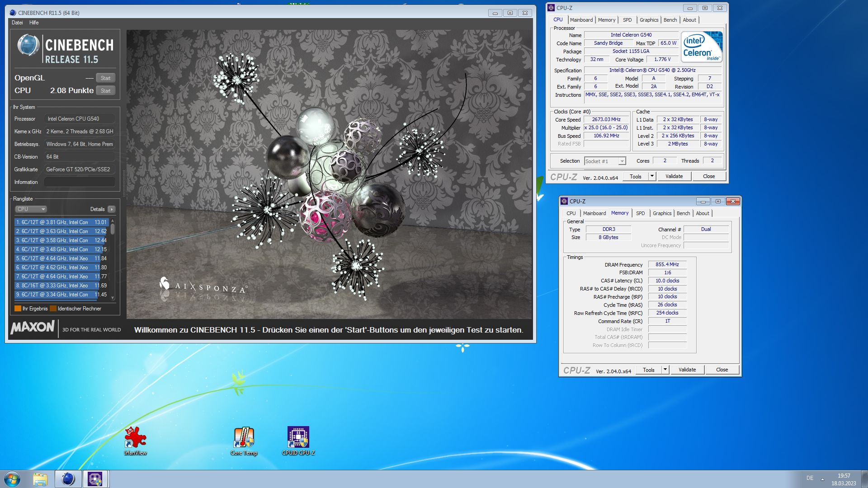
Task: Switch to Graphics tab in upper CPU-Z
Action: (649, 20)
